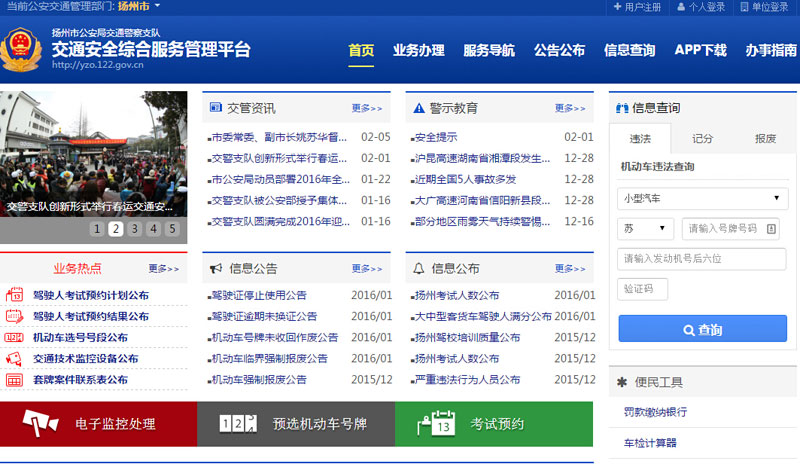Click the plus icon beside 用户注册

[617, 7]
